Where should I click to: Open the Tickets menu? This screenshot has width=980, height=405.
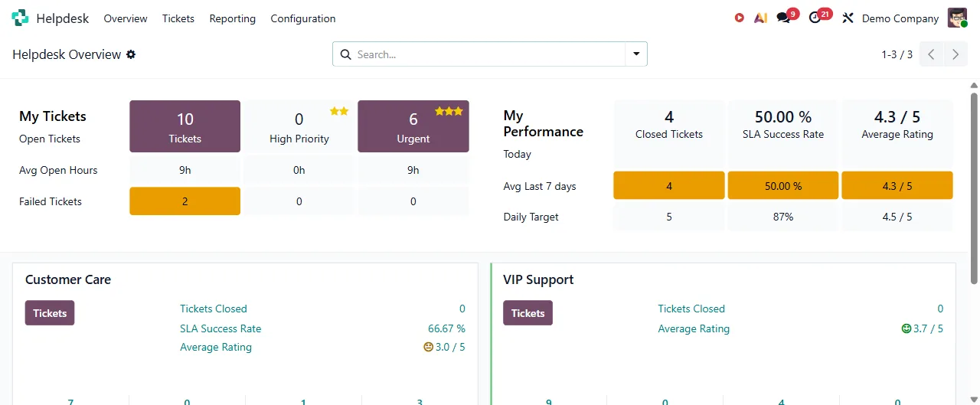click(178, 18)
